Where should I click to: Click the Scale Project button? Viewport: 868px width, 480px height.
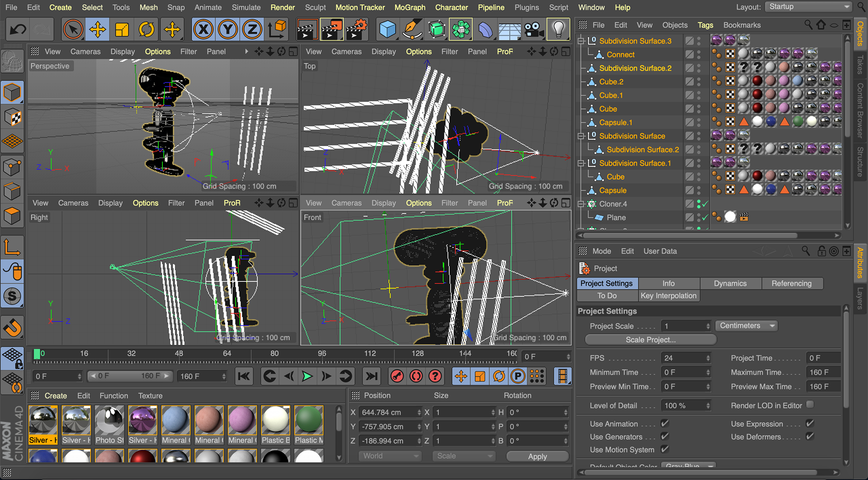pyautogui.click(x=650, y=340)
